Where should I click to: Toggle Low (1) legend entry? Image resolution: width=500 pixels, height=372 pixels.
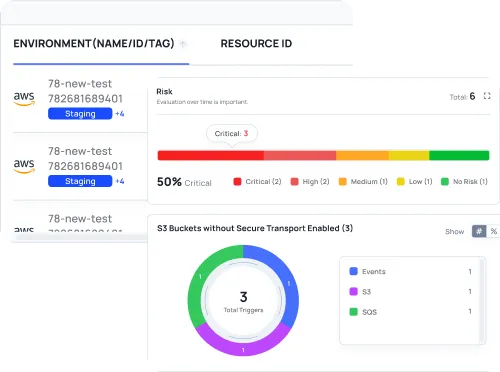[414, 182]
